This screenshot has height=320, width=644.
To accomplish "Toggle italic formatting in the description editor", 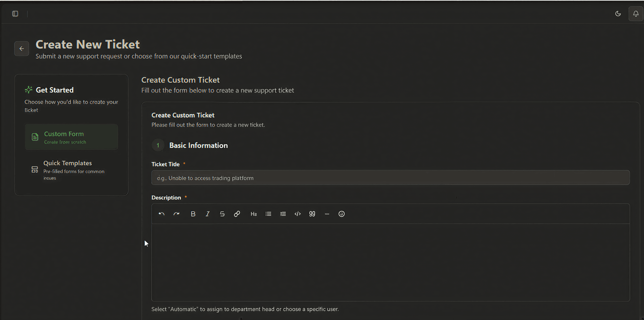I will click(x=207, y=214).
